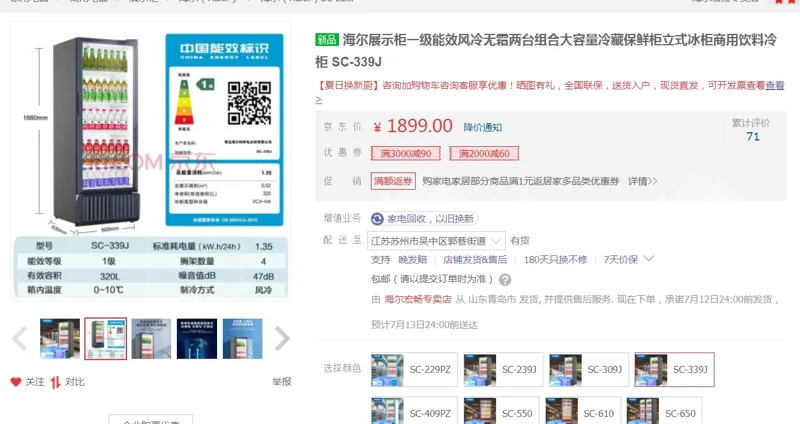Select the third product thumbnail
This screenshot has width=800, height=424.
(151, 339)
